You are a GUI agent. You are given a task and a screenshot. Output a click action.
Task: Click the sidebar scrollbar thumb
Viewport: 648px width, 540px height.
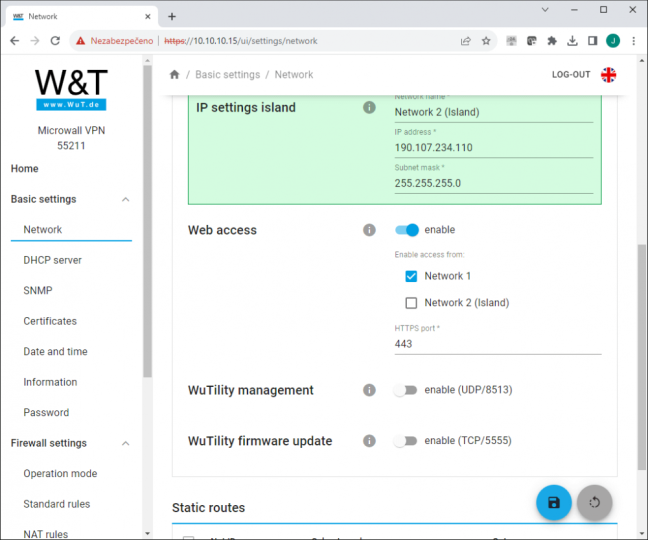click(147, 221)
